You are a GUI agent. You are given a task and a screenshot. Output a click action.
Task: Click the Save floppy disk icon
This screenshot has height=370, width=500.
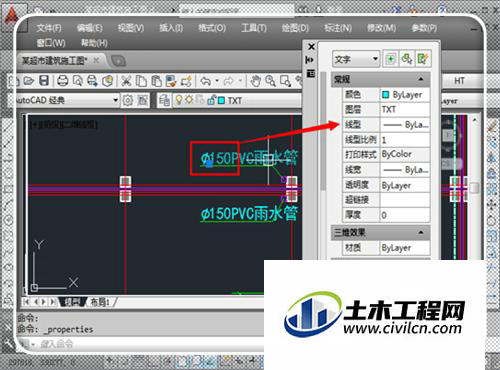pyautogui.click(x=44, y=81)
